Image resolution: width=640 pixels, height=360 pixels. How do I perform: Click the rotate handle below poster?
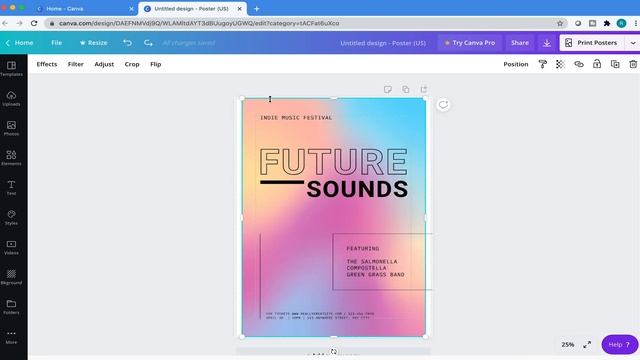pyautogui.click(x=334, y=351)
